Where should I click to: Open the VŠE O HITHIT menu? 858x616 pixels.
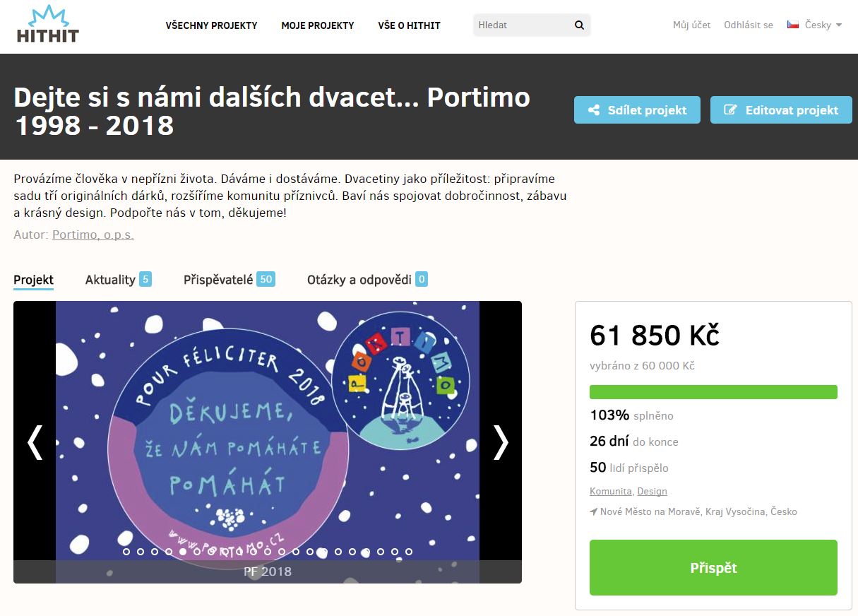point(409,25)
